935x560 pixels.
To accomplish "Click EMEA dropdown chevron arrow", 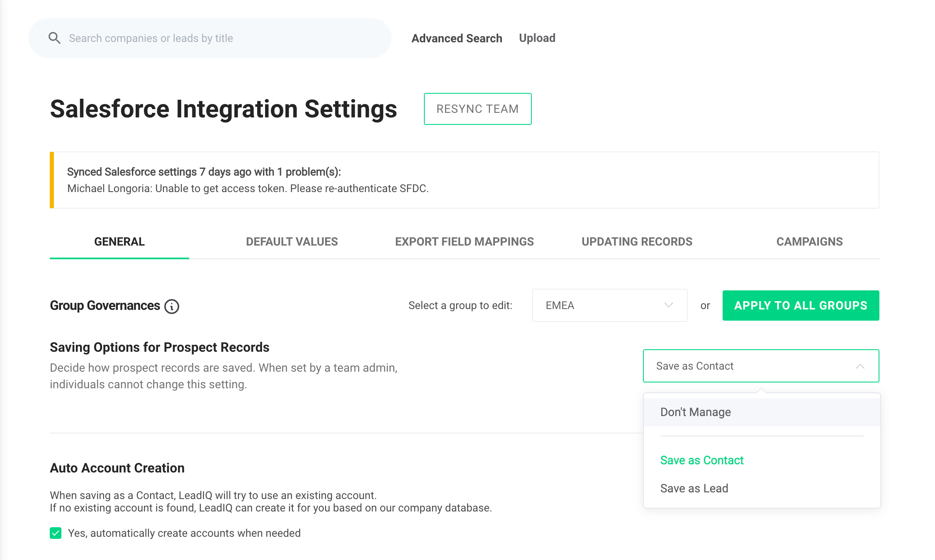I will (x=668, y=305).
